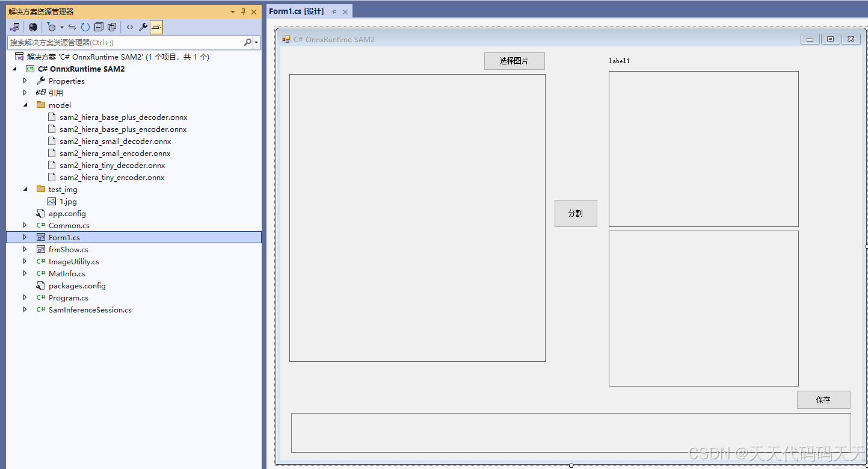Select the model folder
Image resolution: width=868 pixels, height=469 pixels.
tap(60, 105)
